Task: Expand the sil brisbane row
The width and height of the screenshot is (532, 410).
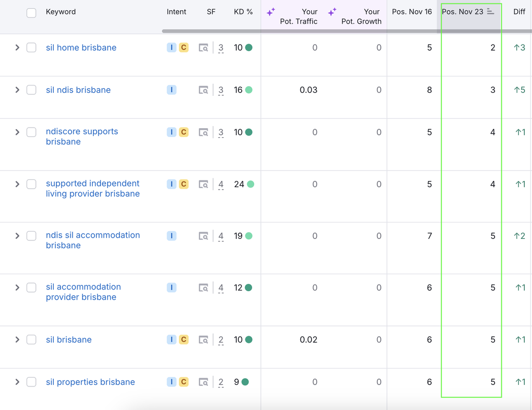Action: 17,339
